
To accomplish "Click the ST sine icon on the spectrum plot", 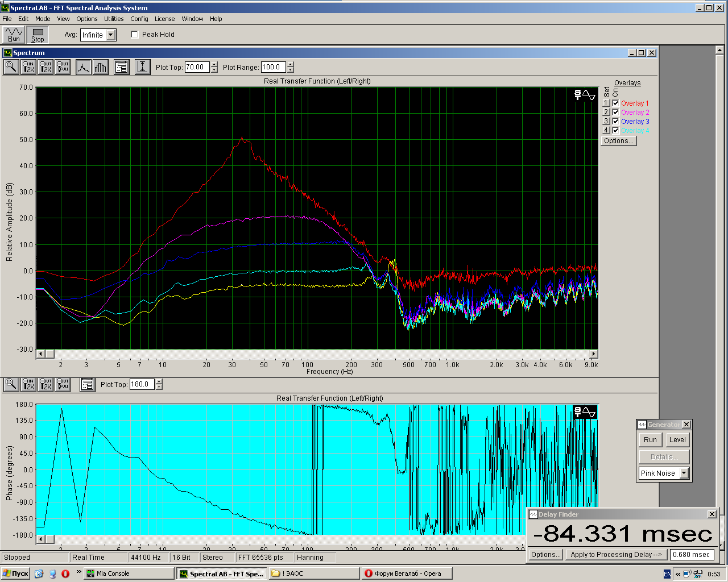I will [585, 95].
